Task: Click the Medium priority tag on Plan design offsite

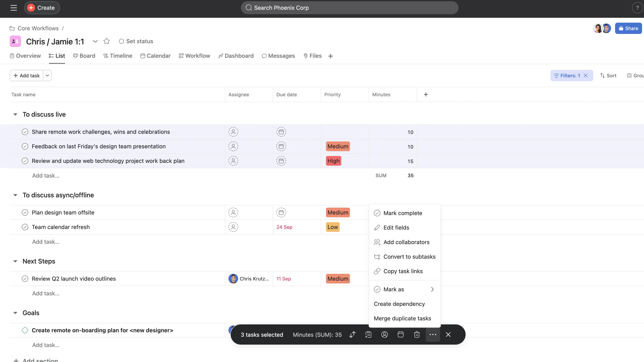Action: click(338, 212)
